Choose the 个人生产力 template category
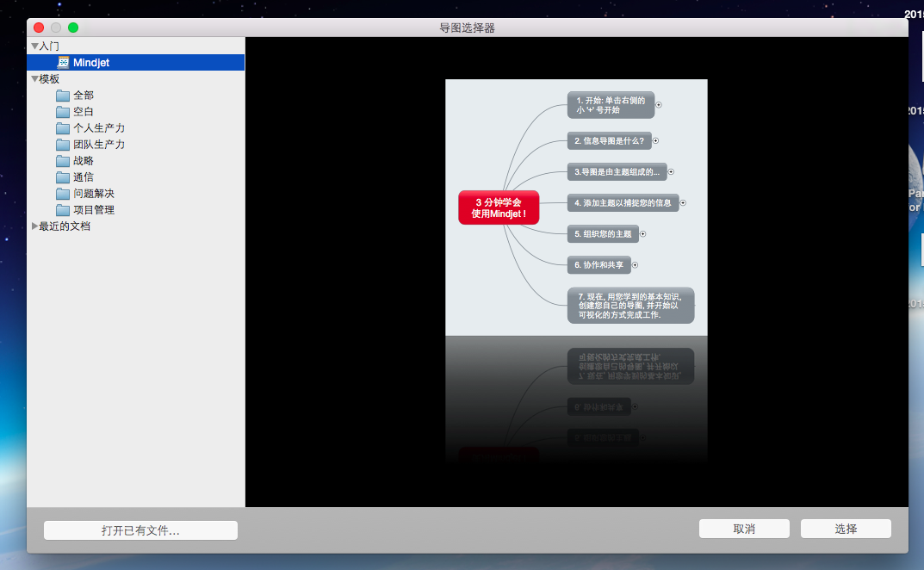The image size is (924, 570). [x=135, y=128]
